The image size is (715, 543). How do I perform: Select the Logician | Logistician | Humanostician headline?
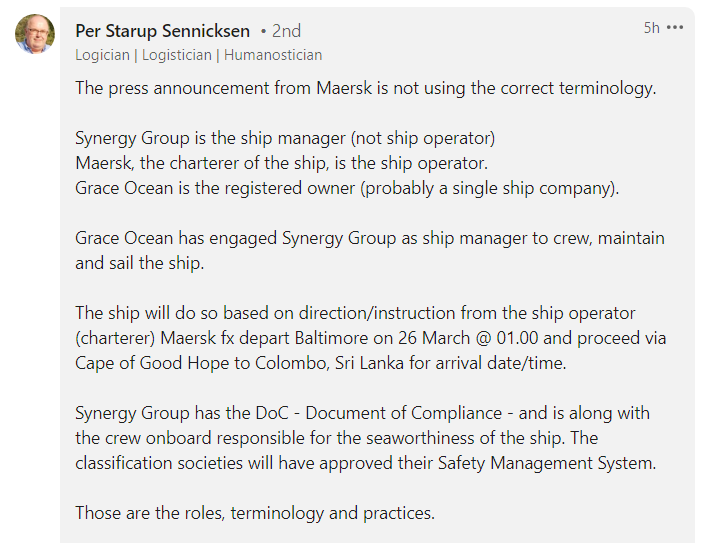coord(198,55)
